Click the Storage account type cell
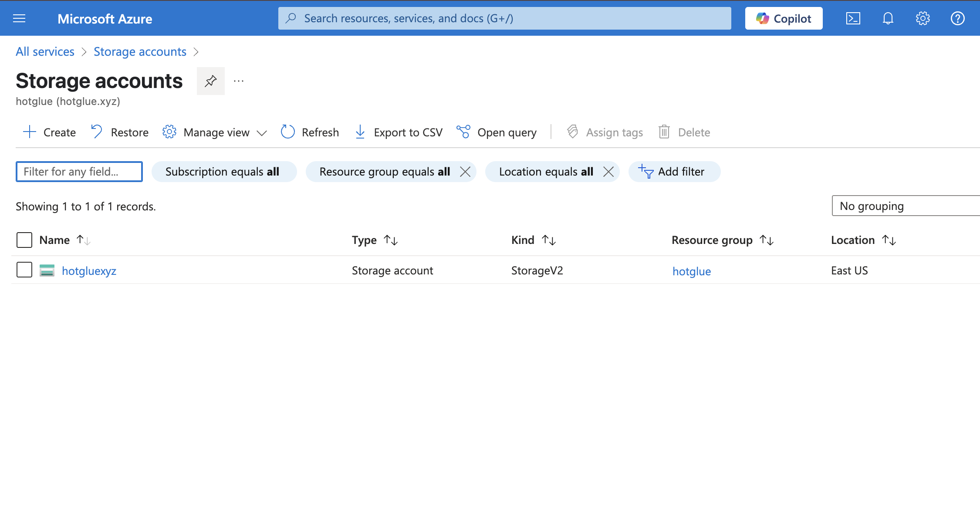Screen dimensions: 980x514 pyautogui.click(x=392, y=271)
